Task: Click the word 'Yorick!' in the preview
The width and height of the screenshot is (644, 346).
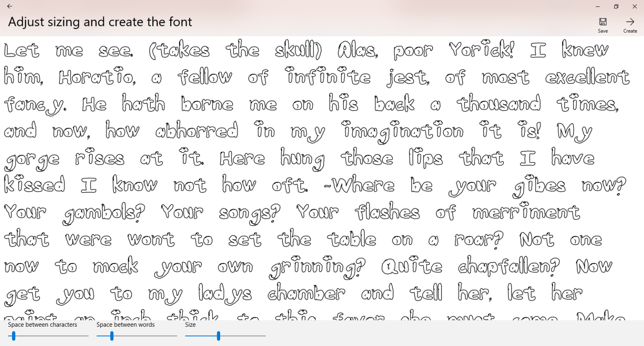Action: pos(481,50)
